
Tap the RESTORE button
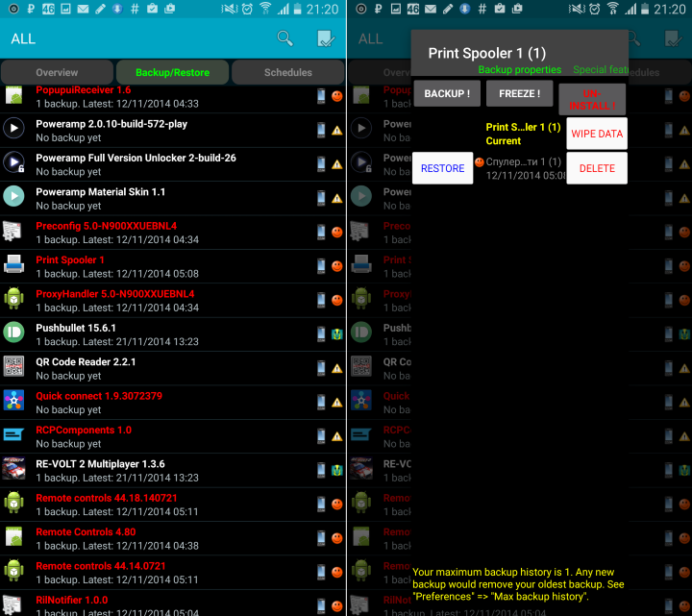(x=443, y=168)
